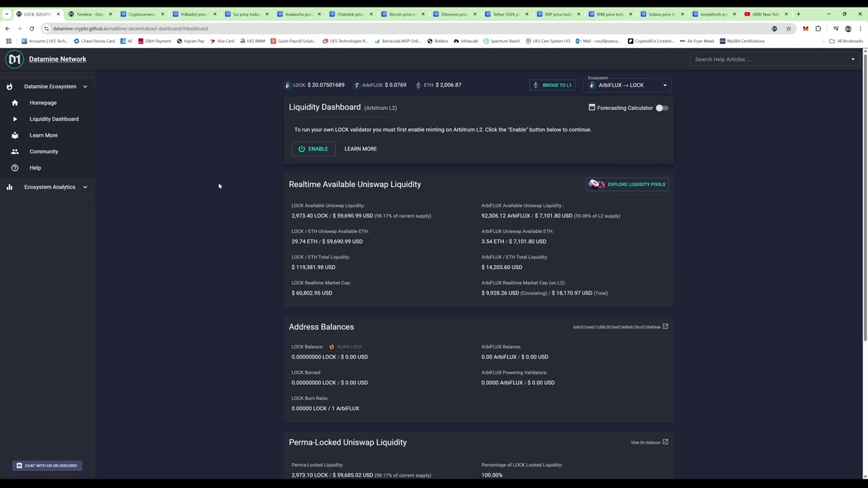Toggle the Forecasting Calculator switch

click(x=661, y=108)
